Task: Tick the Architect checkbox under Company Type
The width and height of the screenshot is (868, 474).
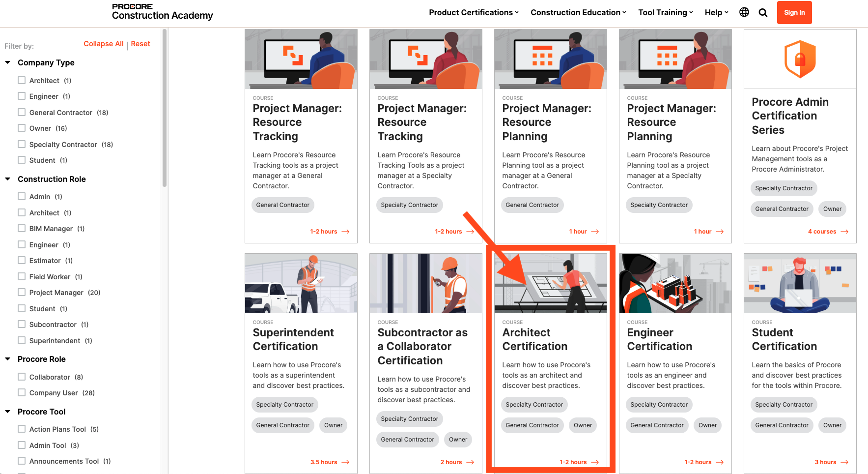Action: 22,80
